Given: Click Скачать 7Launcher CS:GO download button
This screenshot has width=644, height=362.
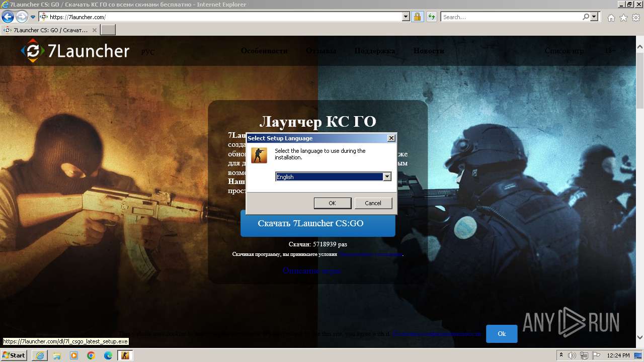Looking at the screenshot, I should 318,223.
